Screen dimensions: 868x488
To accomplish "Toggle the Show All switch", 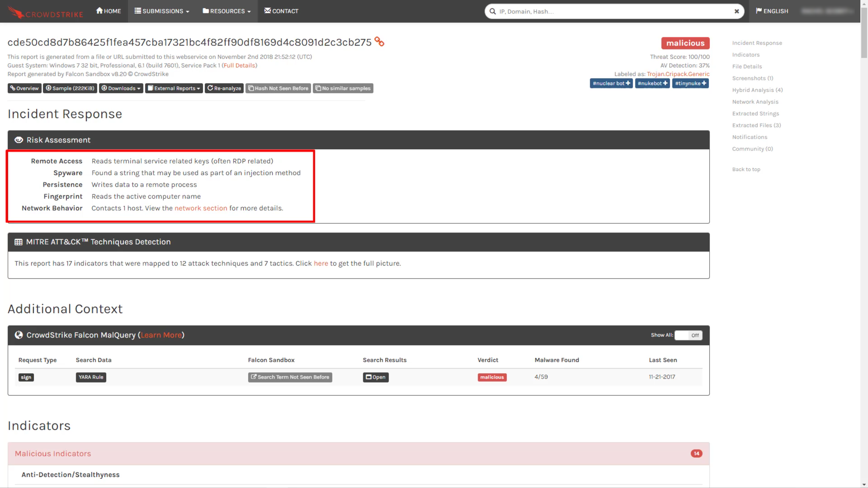I will coord(688,335).
